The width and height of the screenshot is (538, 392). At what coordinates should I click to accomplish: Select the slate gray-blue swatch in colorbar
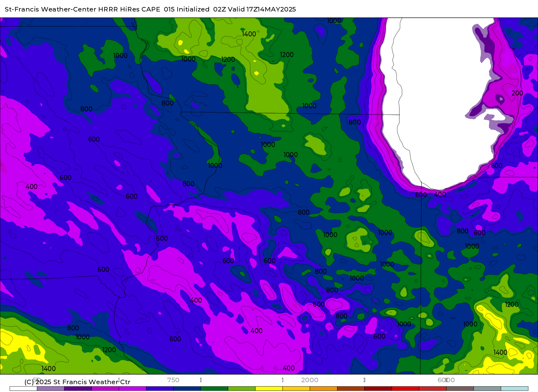(487, 389)
